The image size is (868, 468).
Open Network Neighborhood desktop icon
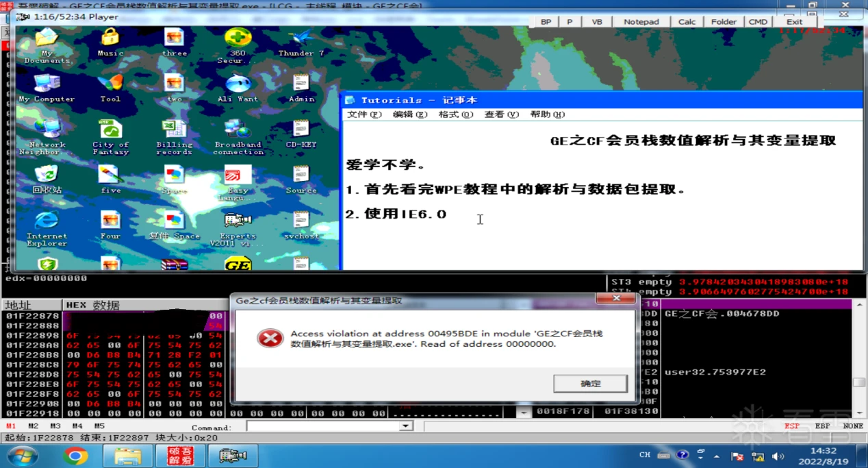(47, 137)
